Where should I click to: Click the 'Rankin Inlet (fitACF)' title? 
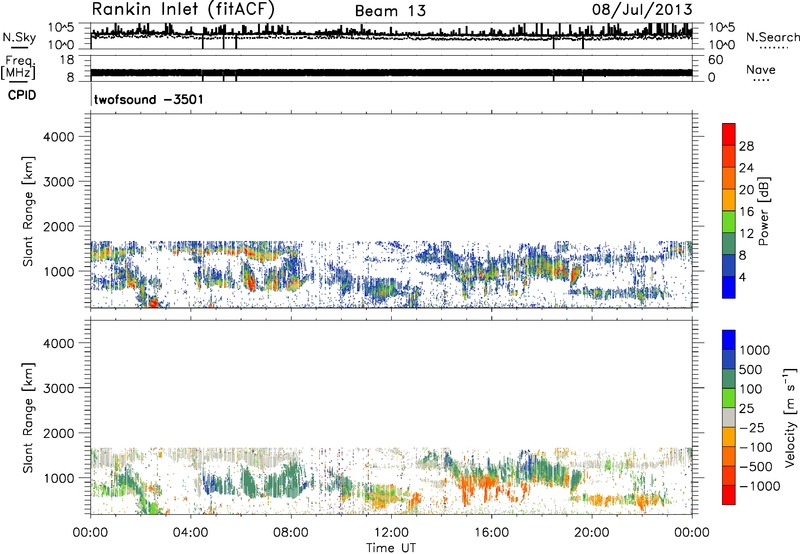click(183, 10)
